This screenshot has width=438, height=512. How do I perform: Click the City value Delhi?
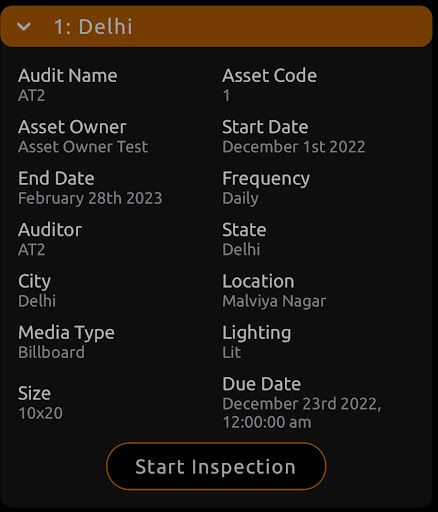point(37,301)
